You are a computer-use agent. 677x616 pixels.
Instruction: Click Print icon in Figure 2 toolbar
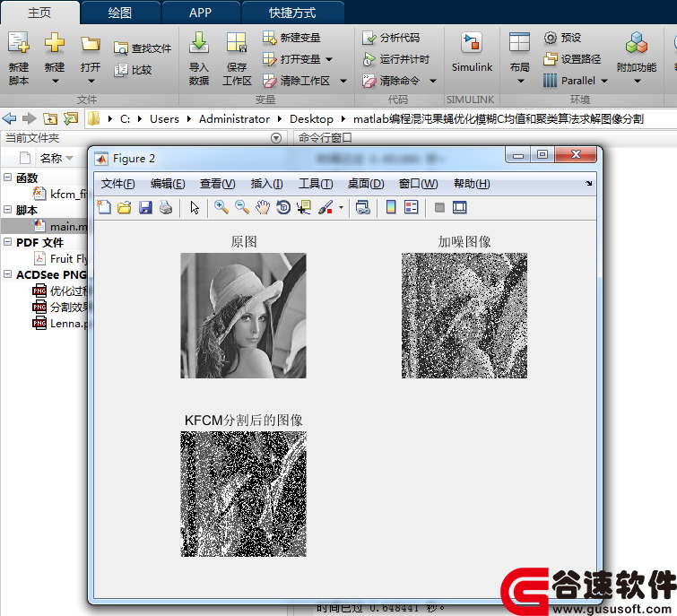click(166, 208)
